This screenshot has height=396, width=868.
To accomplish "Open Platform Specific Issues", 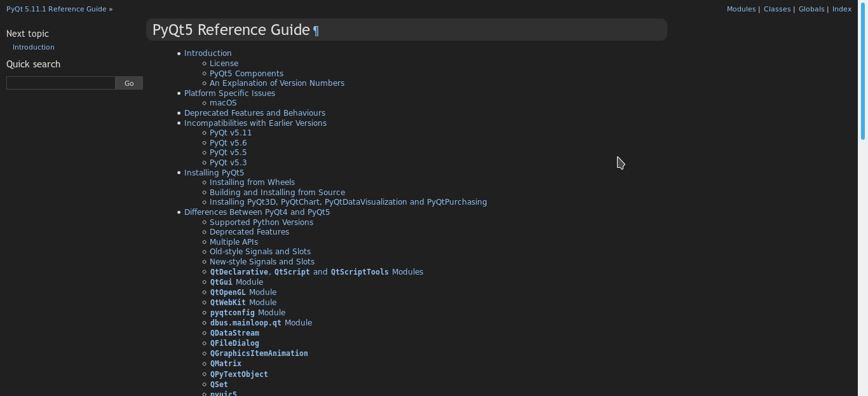I will [229, 93].
